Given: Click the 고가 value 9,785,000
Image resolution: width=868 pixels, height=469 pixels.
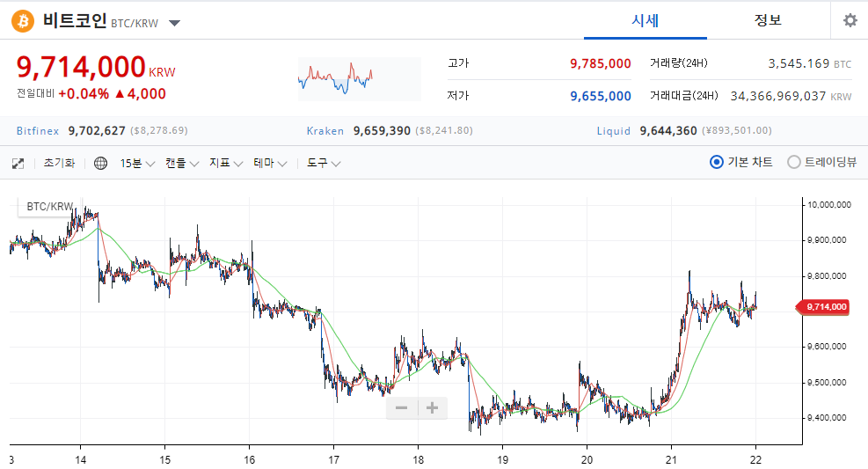Looking at the screenshot, I should 601,63.
